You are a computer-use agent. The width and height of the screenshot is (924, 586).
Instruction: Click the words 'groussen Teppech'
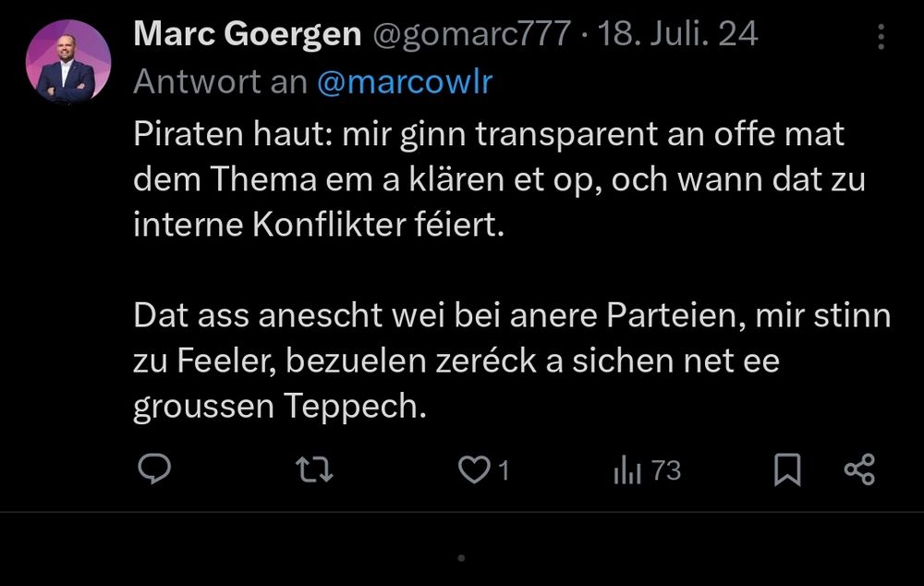pyautogui.click(x=280, y=406)
